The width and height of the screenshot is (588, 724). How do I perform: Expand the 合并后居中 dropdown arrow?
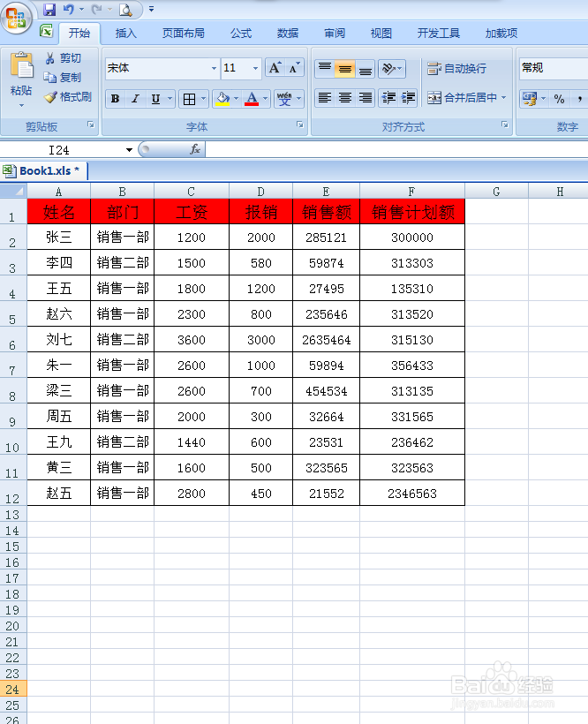(x=503, y=97)
